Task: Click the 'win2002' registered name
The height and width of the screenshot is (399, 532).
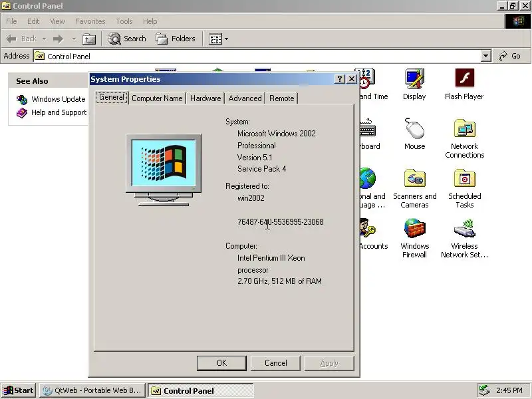Action: pos(251,198)
